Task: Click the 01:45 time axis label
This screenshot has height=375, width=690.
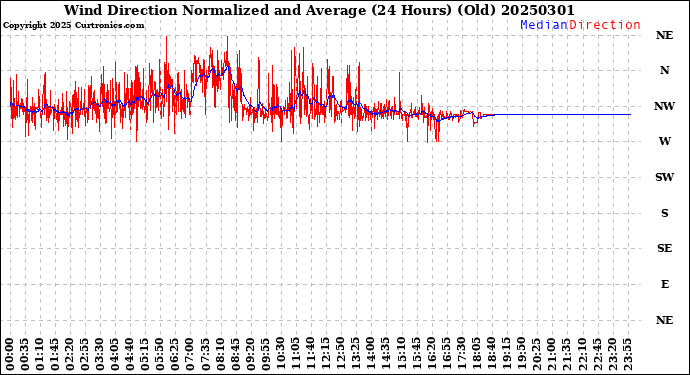Action: coord(55,354)
